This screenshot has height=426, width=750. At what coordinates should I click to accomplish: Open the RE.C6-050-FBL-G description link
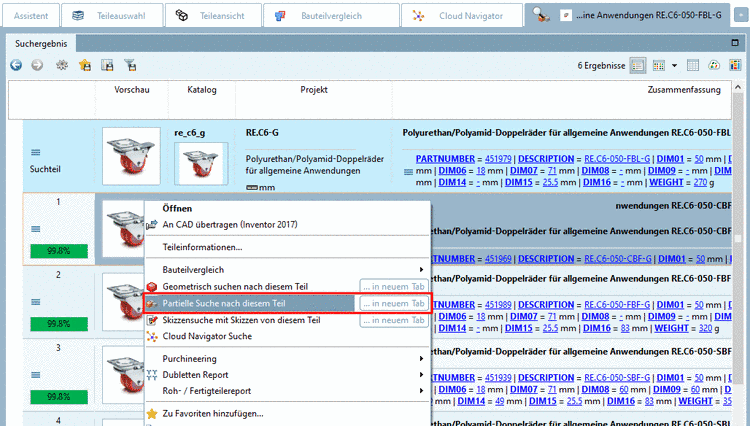pyautogui.click(x=617, y=159)
